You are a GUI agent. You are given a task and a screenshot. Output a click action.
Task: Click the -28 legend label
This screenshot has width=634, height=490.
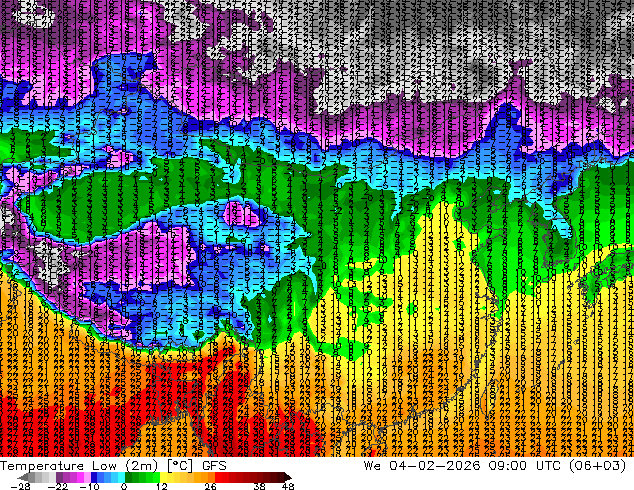(x=20, y=486)
